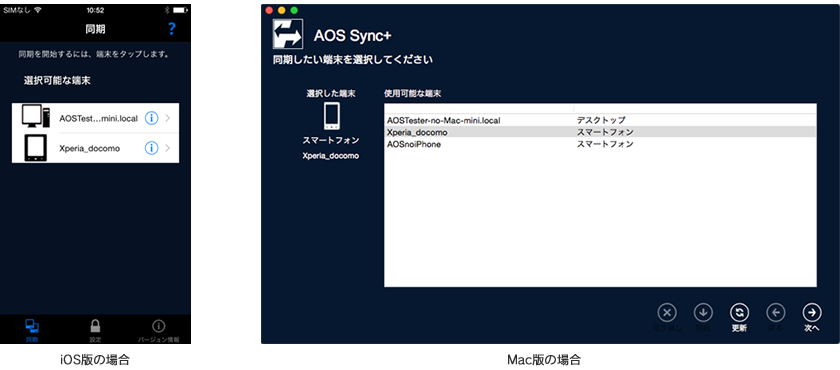Expand the chevron beside AOSTest...mini.local

click(168, 118)
